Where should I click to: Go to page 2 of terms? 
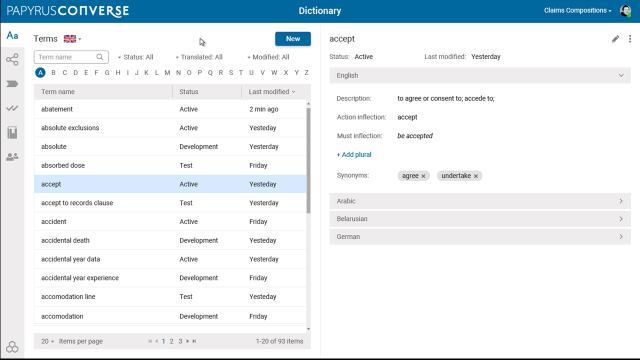point(171,341)
